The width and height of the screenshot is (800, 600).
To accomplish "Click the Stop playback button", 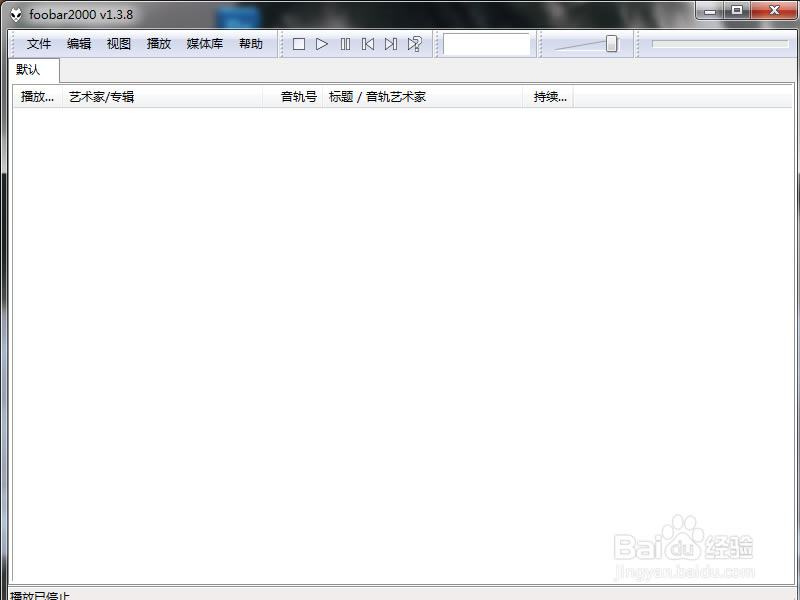I will click(299, 44).
